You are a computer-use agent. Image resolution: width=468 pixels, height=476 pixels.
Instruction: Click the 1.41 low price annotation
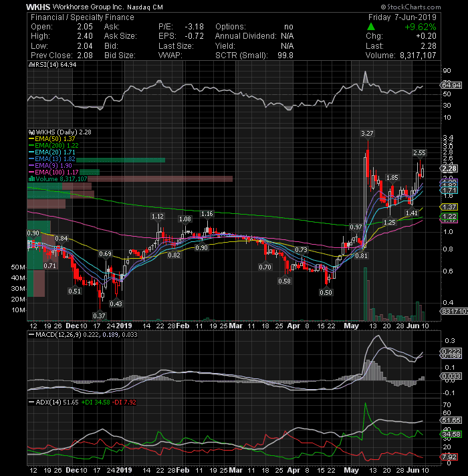412,213
